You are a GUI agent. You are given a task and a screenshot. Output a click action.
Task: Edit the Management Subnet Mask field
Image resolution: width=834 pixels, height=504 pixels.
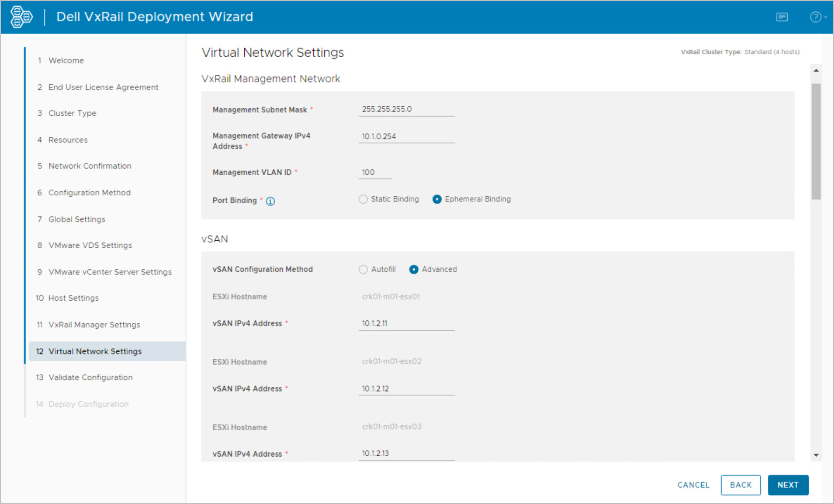coord(406,110)
